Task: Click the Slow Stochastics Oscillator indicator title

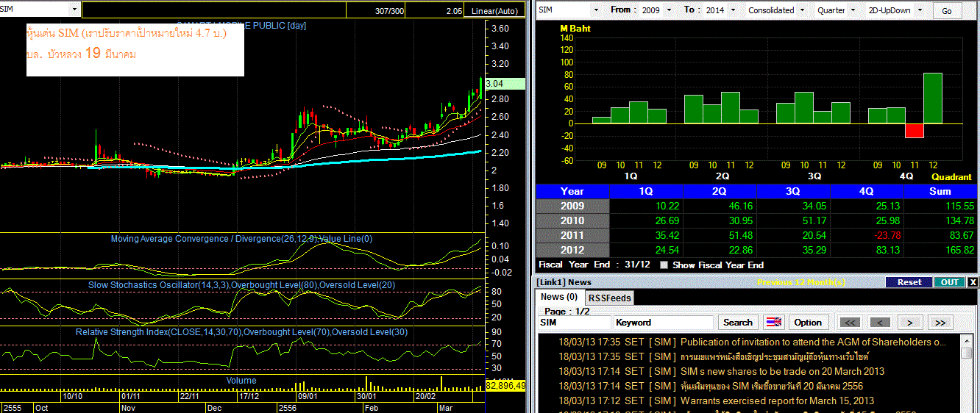Action: pyautogui.click(x=241, y=284)
